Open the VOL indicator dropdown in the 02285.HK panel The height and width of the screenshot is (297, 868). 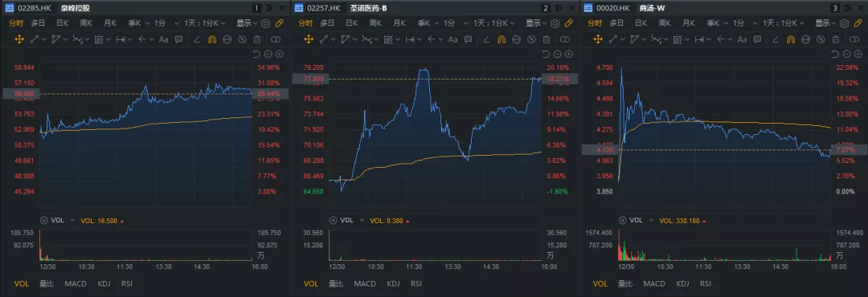(x=72, y=220)
